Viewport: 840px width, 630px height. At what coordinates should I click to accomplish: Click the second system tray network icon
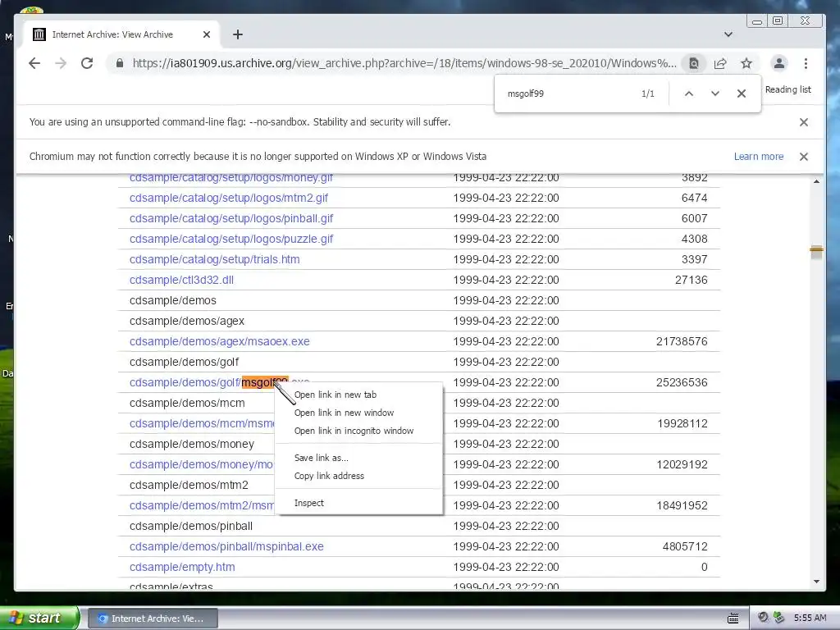tap(778, 618)
